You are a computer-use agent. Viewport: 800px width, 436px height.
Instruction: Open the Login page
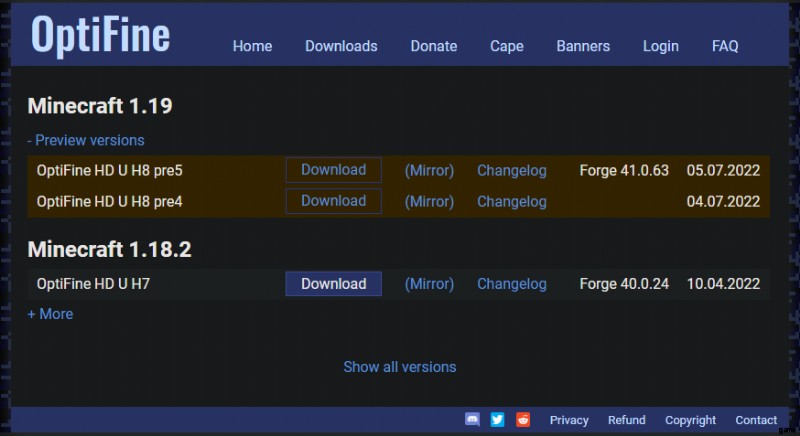(x=661, y=46)
